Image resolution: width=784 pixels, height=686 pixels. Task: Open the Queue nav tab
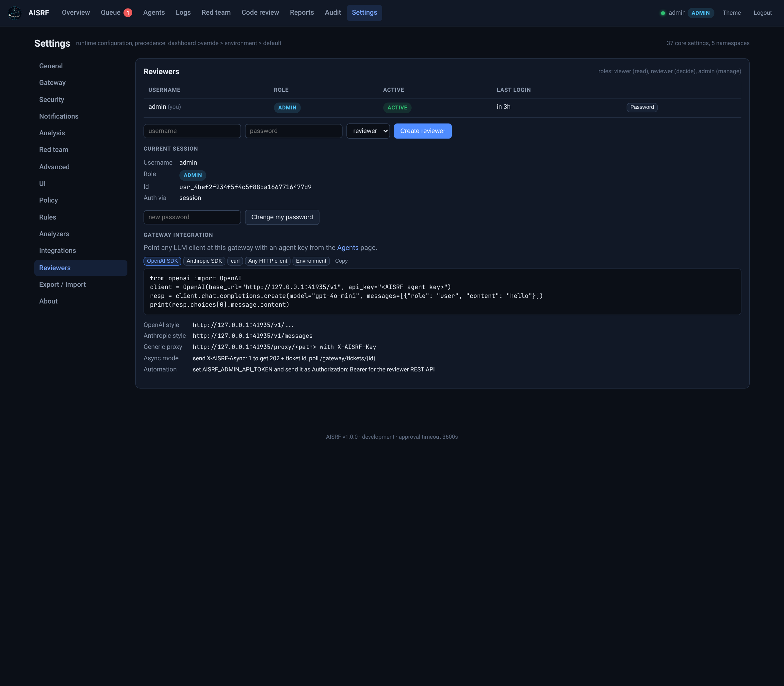[116, 13]
